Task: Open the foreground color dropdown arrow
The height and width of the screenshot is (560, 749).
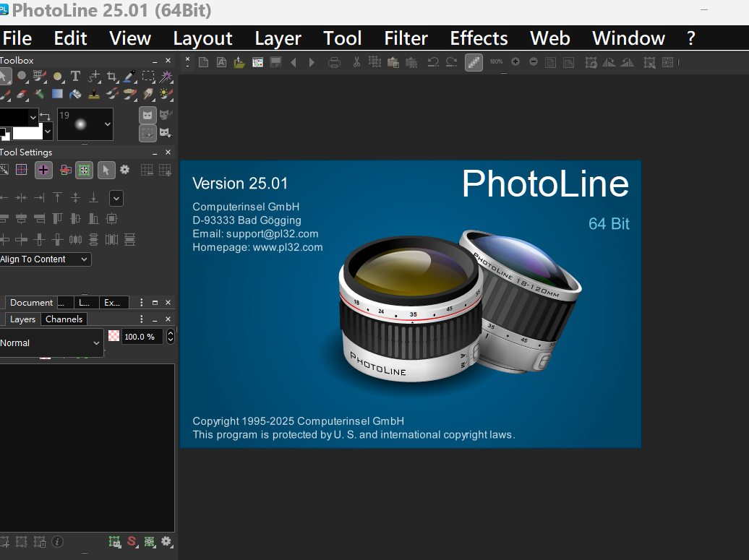Action: click(x=33, y=117)
